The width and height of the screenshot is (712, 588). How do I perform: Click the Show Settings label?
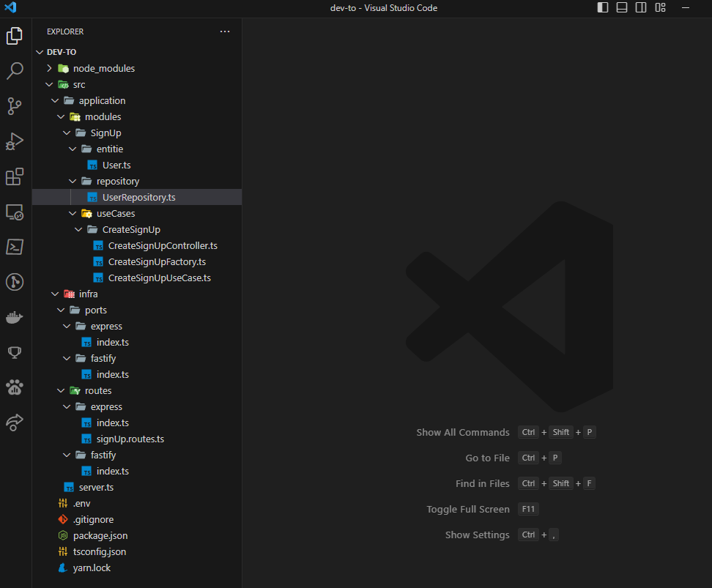pyautogui.click(x=478, y=535)
